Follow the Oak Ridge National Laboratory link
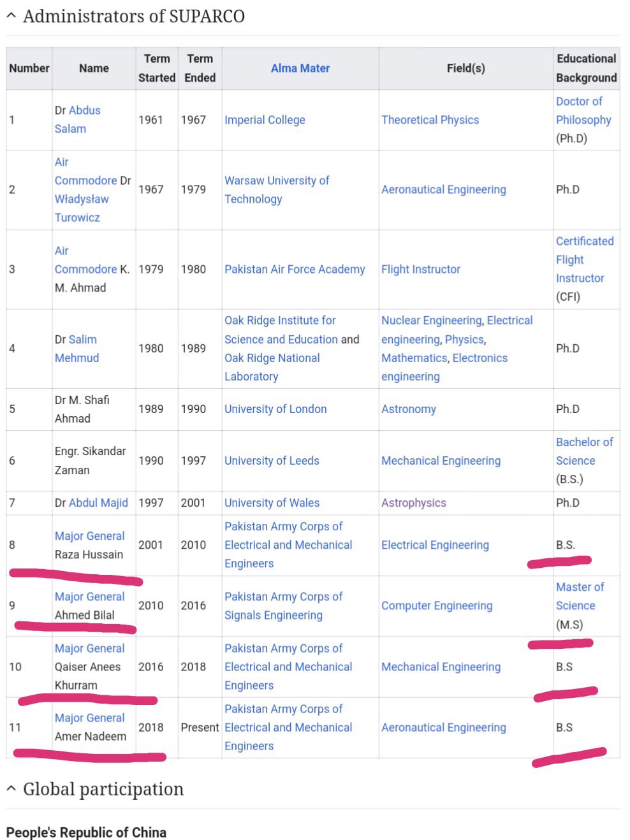The image size is (630, 840). [272, 367]
